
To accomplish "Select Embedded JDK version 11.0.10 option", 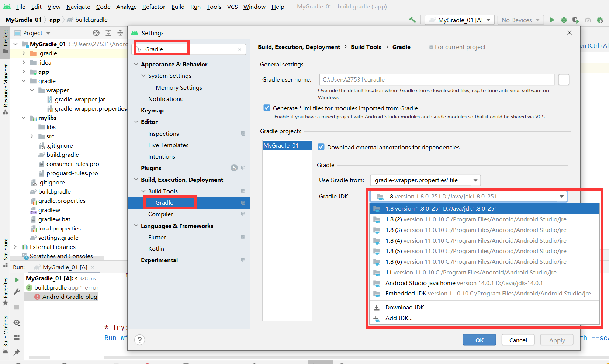I will pos(484,294).
